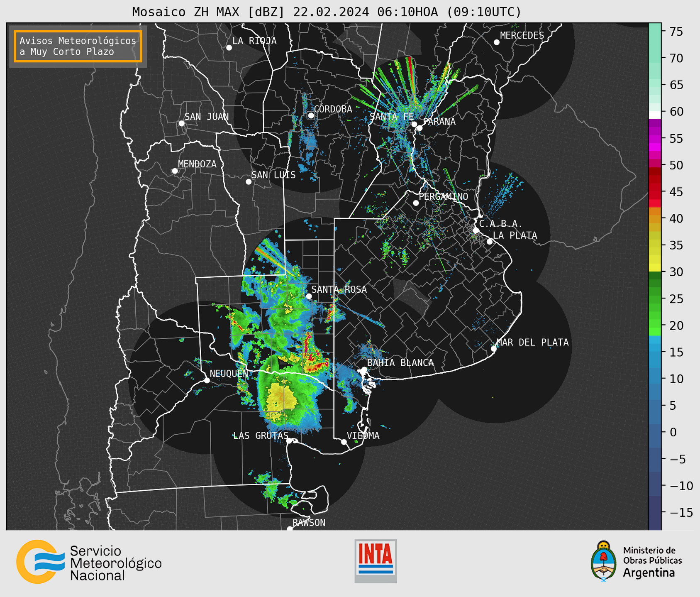
Task: Click the Viedma city marker
Action: 344,442
